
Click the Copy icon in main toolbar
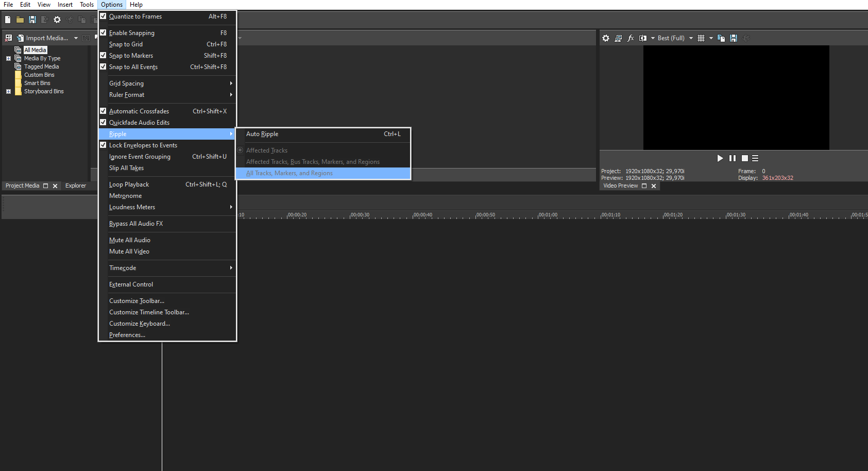82,20
